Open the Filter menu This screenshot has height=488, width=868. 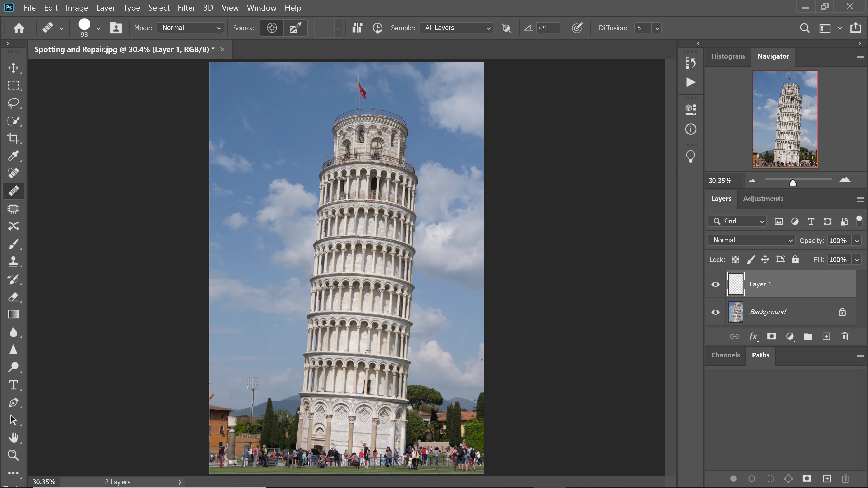pos(186,8)
